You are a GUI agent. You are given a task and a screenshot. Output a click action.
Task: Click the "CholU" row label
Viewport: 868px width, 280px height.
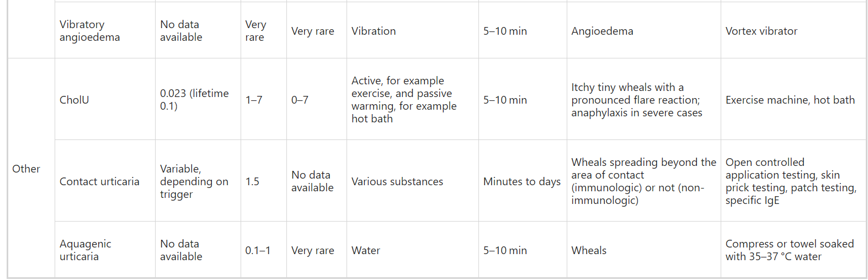point(74,100)
